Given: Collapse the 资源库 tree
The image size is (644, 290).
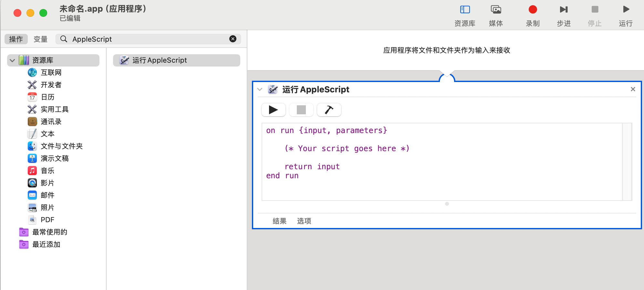Looking at the screenshot, I should 12,60.
